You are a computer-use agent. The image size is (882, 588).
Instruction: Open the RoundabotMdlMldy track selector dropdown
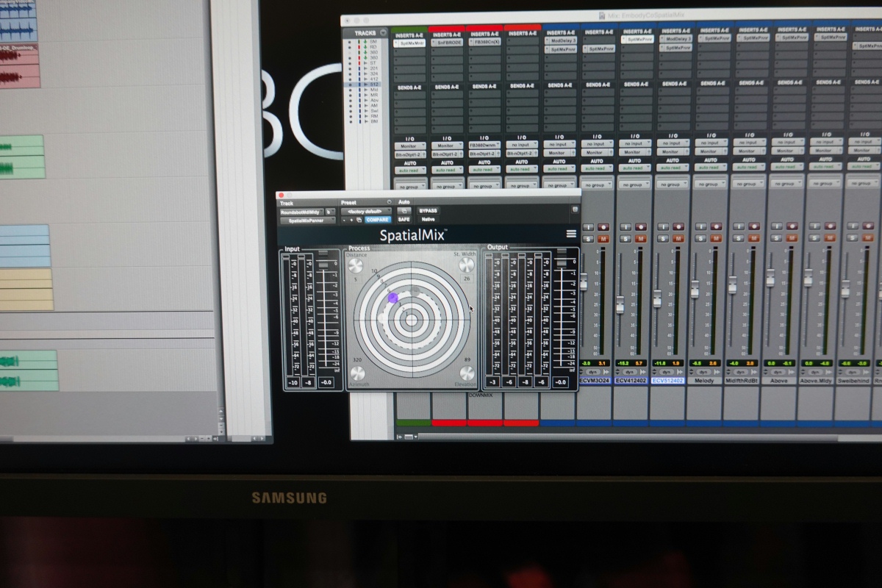(301, 211)
